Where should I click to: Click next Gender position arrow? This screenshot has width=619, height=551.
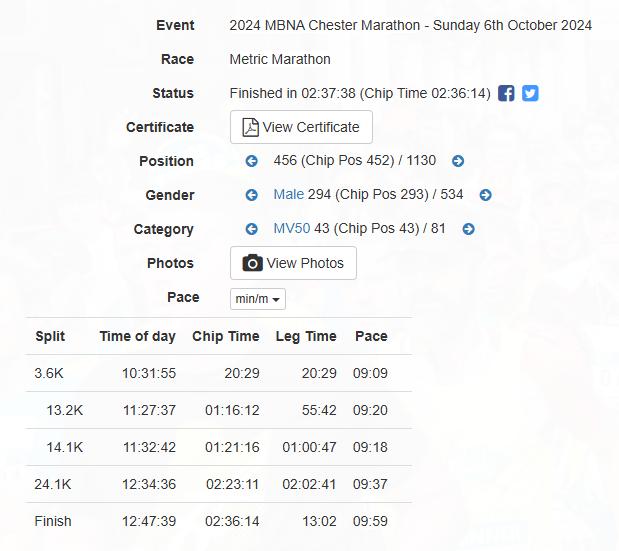point(486,195)
